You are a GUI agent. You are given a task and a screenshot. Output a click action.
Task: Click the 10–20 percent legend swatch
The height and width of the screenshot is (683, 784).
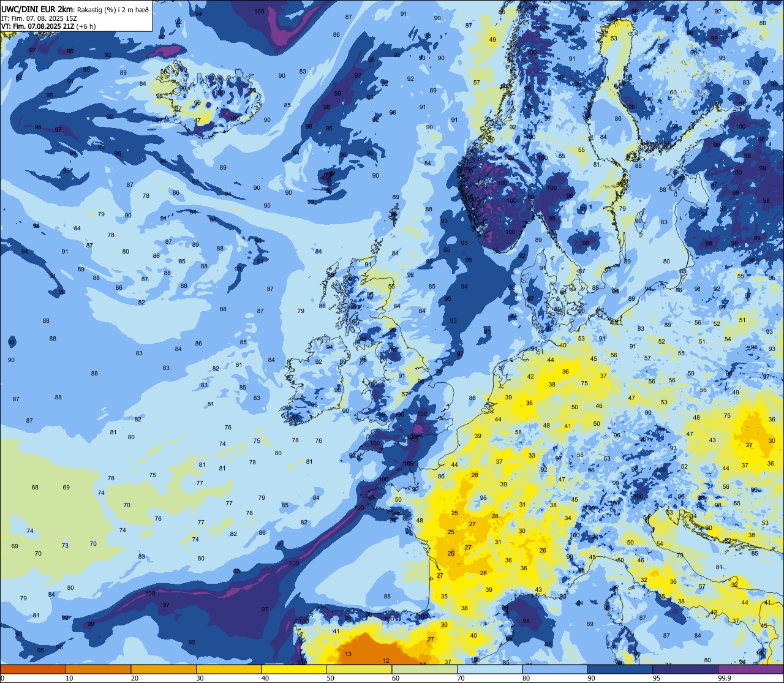tap(98, 669)
